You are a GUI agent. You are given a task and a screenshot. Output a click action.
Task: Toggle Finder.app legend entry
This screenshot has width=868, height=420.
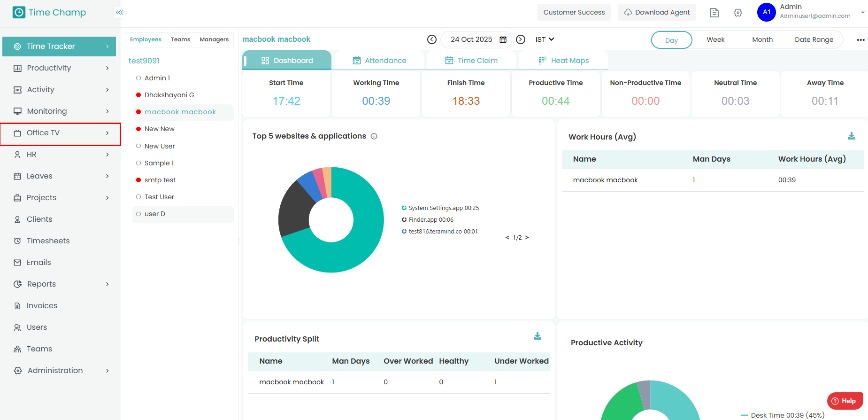pyautogui.click(x=430, y=220)
